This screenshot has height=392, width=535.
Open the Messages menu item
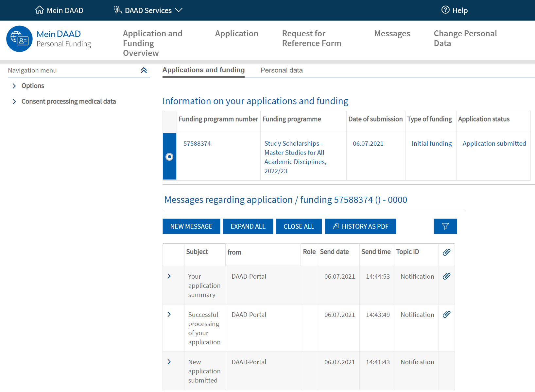point(392,34)
